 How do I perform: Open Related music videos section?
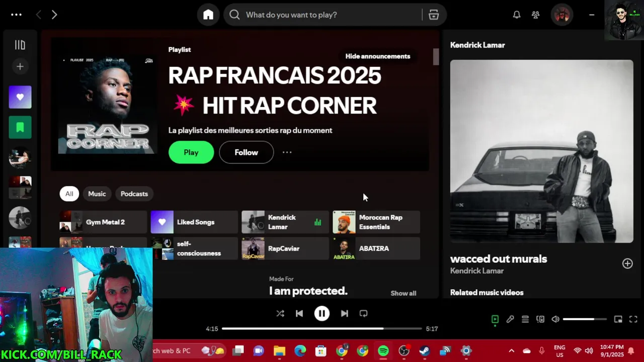[487, 293]
